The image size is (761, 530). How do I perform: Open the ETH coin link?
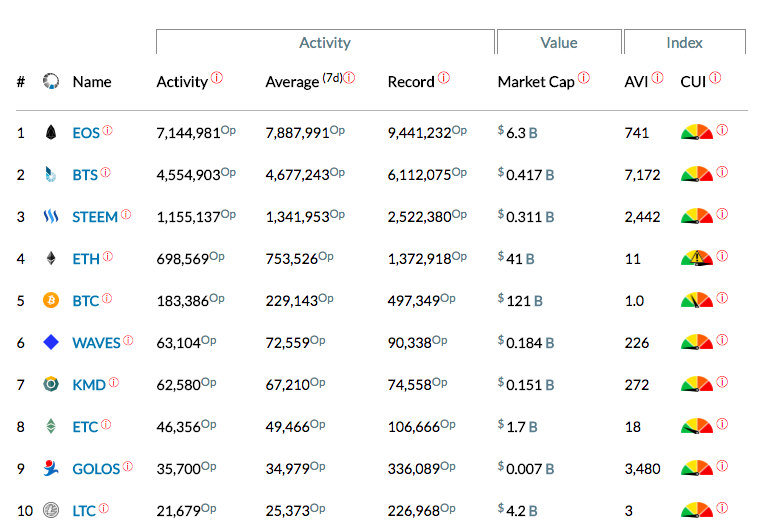coord(86,259)
